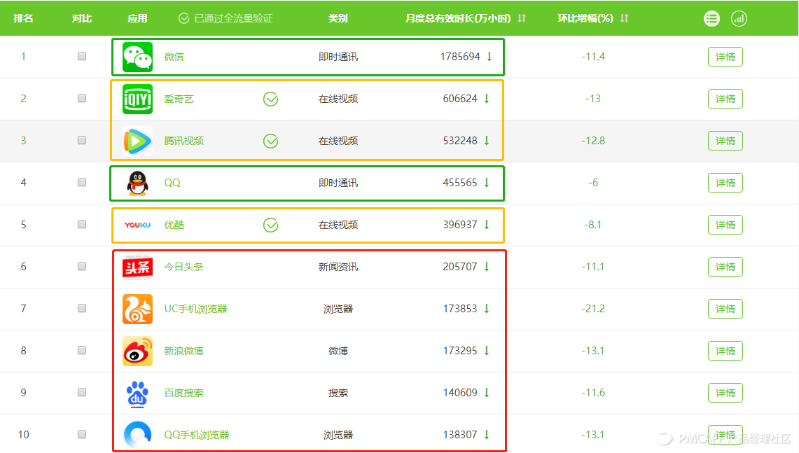Switch to list view icon in header
This screenshot has width=799, height=453.
(712, 19)
